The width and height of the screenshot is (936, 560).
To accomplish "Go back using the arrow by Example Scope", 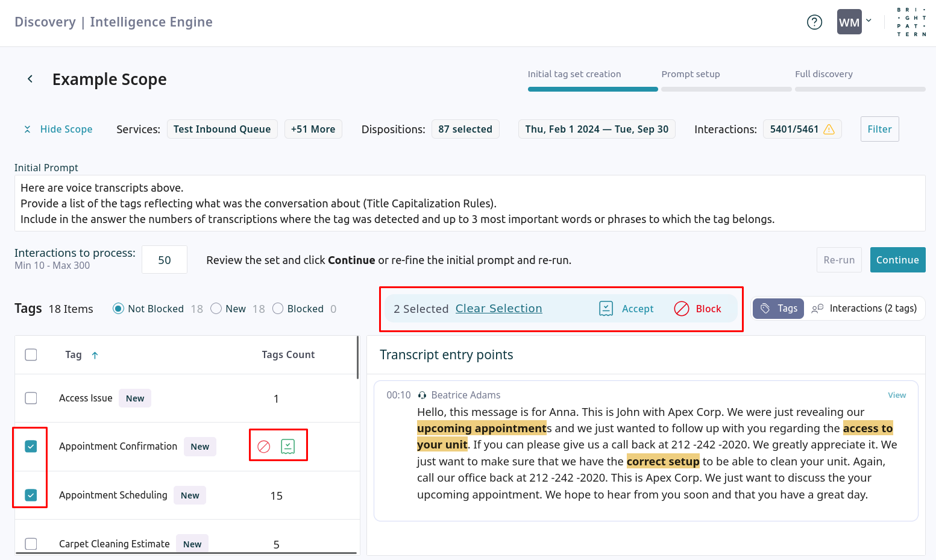I will 30,79.
